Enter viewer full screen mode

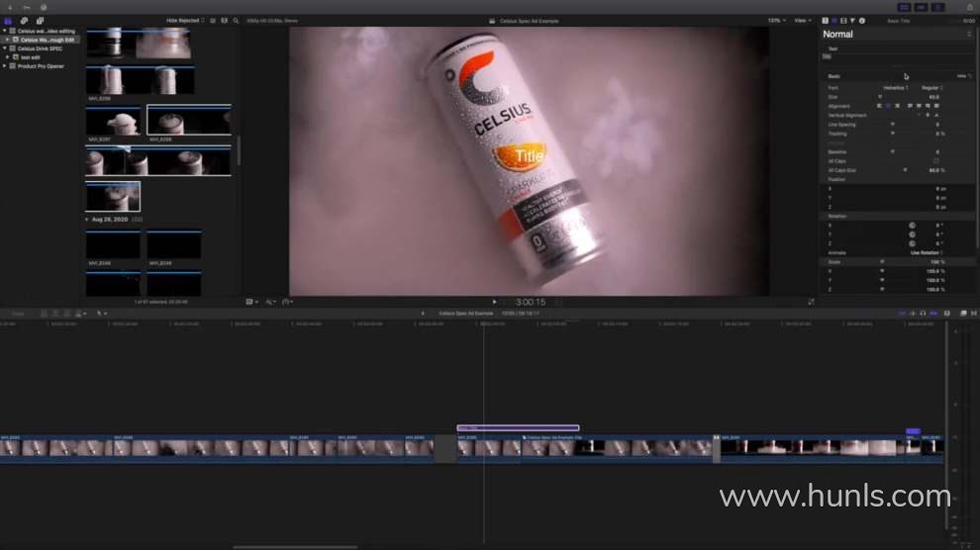point(812,302)
